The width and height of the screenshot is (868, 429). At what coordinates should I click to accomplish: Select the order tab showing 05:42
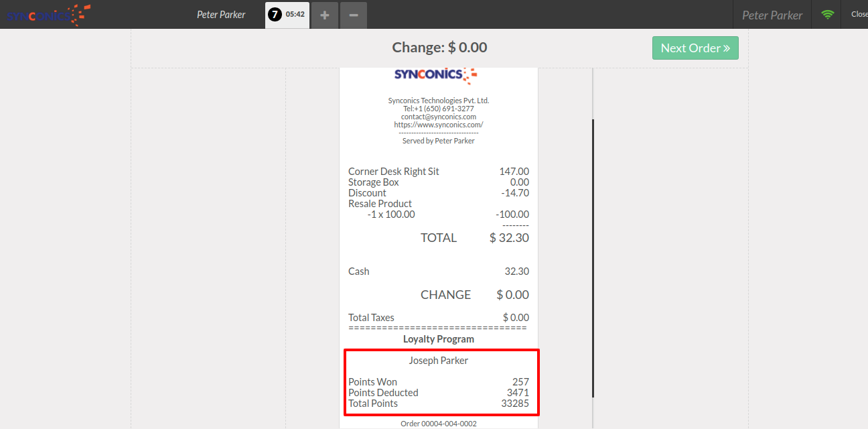(x=295, y=15)
